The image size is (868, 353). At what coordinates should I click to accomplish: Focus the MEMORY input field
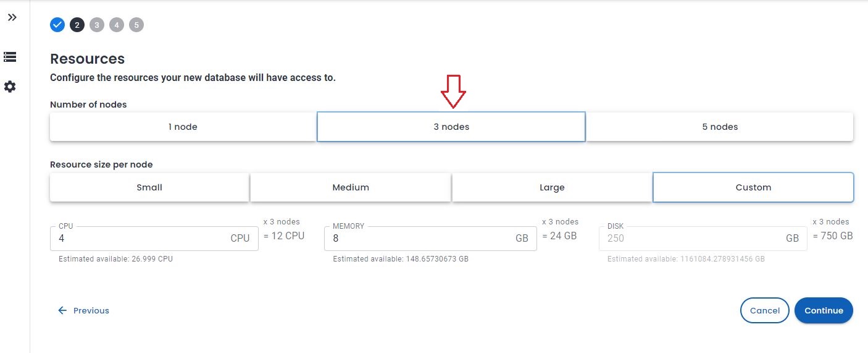tap(420, 239)
